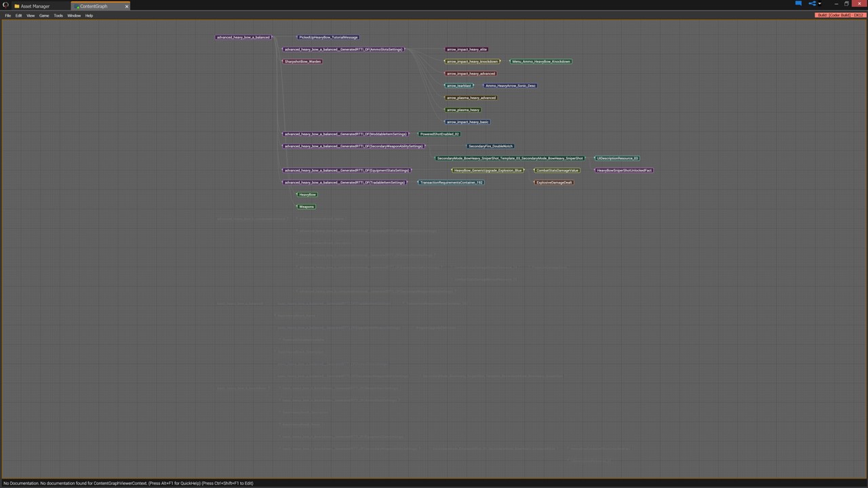Select the HeavyBow green node
Screen dimensions: 868x488
click(x=307, y=195)
